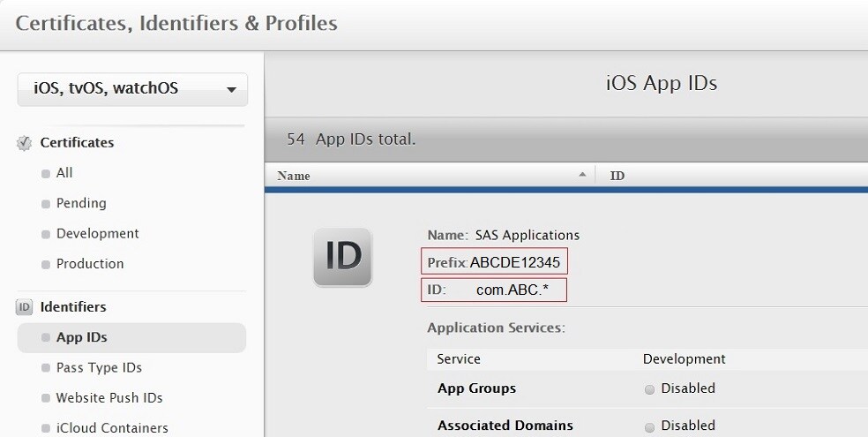Screen dimensions: 868x437
Task: Click the ID column header
Action: 617,176
